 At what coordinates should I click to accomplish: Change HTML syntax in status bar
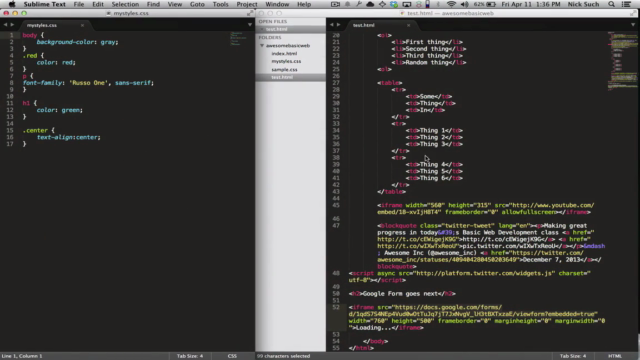coord(615,356)
